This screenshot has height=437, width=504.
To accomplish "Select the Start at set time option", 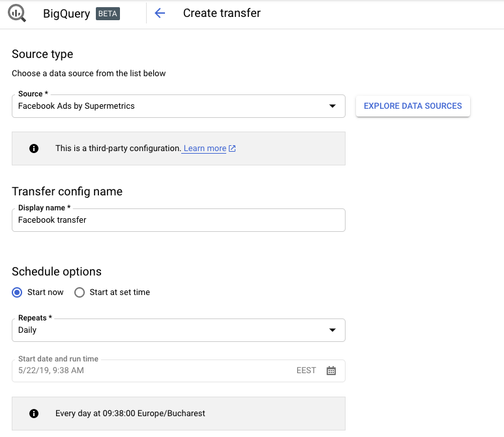I will 80,292.
